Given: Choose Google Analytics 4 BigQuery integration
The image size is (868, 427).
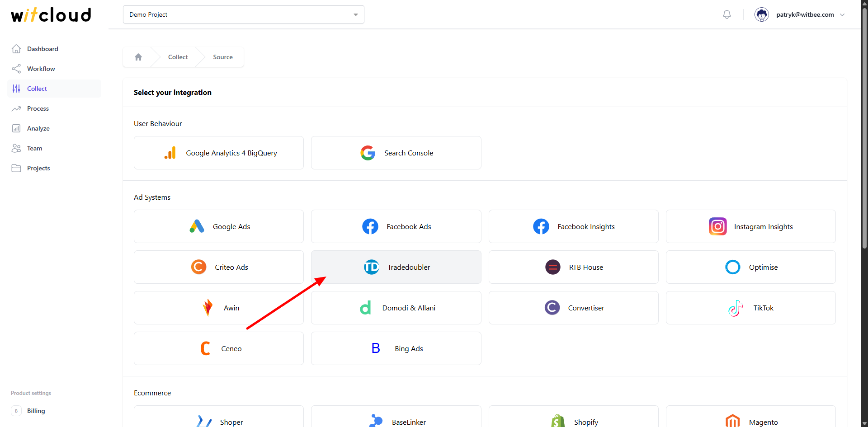Looking at the screenshot, I should 219,153.
